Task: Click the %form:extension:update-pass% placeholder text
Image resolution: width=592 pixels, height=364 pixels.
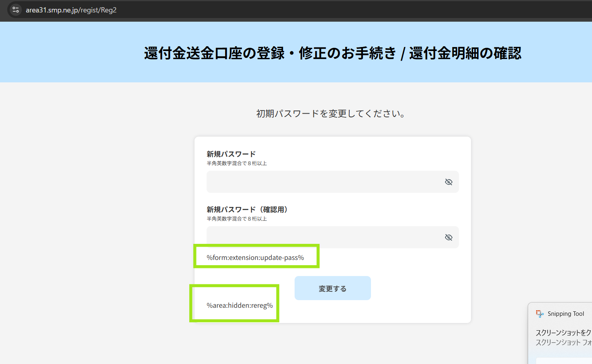Action: tap(255, 258)
